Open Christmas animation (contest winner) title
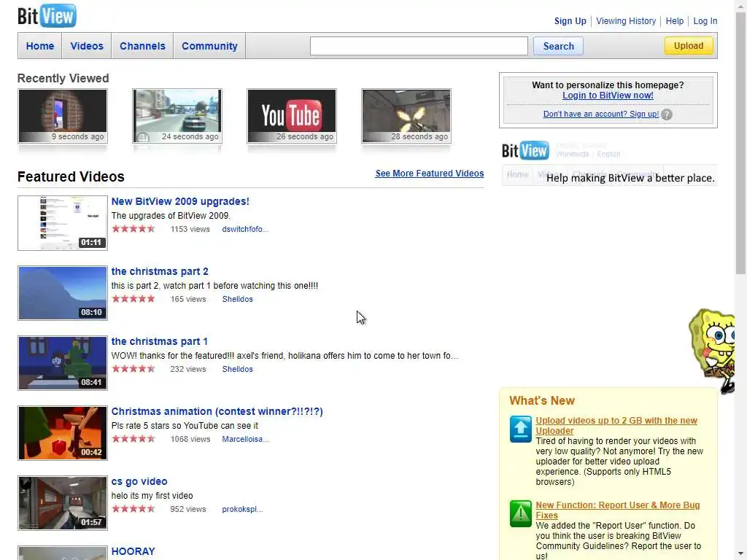Viewport: 747px width, 560px height. click(217, 411)
